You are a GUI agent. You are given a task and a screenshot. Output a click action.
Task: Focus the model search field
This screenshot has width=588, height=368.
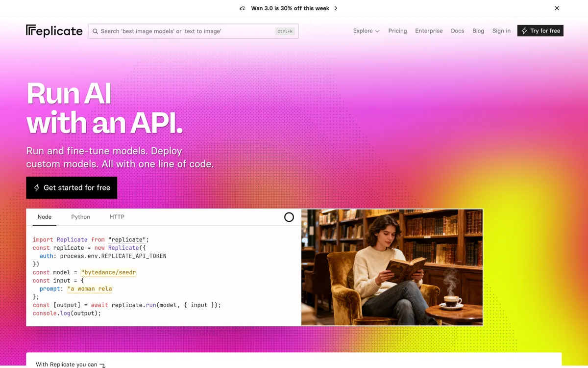(x=194, y=31)
